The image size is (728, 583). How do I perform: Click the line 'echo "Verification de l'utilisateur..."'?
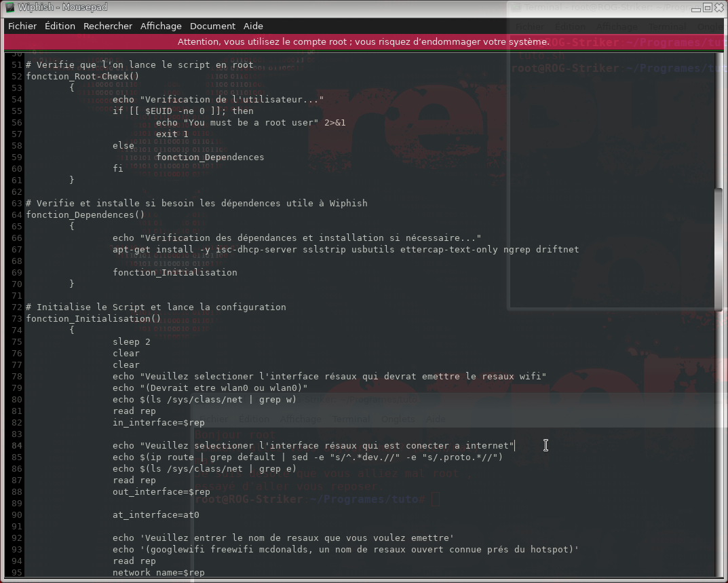click(x=218, y=99)
